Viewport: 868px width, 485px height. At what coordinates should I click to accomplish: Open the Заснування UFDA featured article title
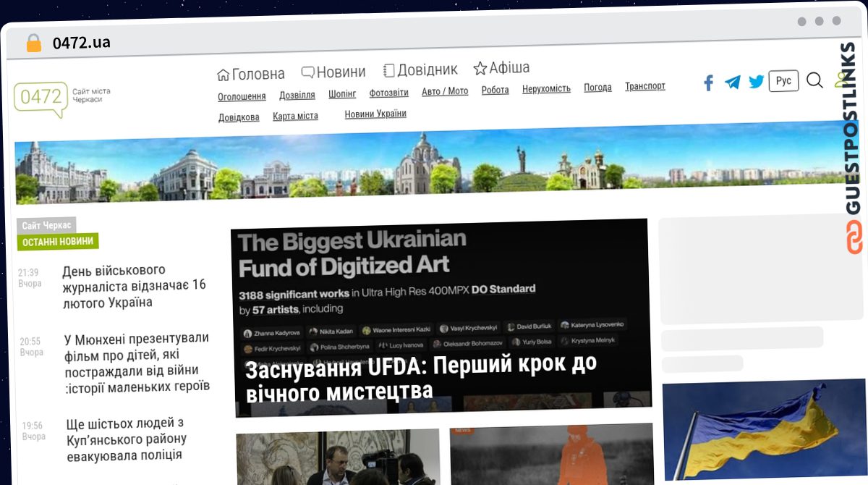click(422, 379)
